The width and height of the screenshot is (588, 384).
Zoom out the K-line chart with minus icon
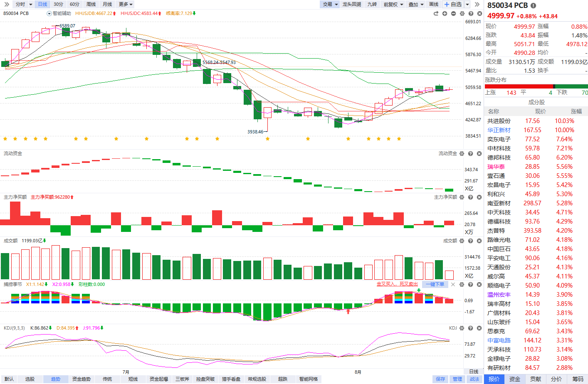tap(453, 14)
